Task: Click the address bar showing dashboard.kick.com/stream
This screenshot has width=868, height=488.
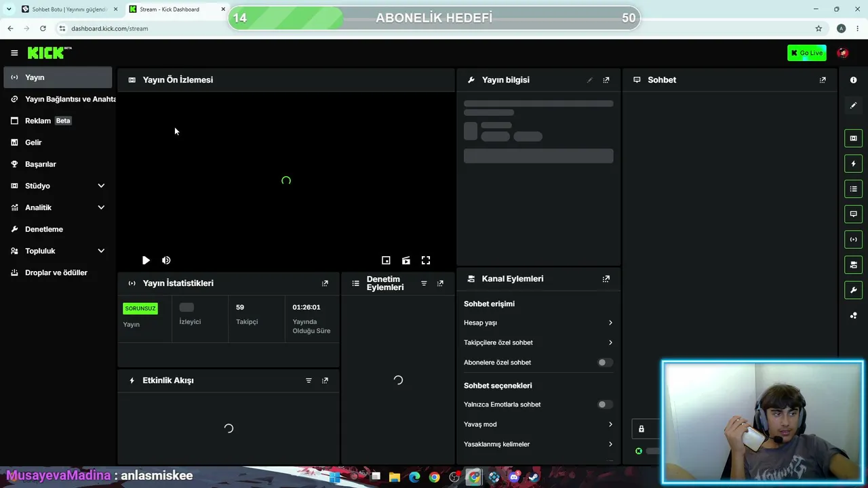Action: 434,28
